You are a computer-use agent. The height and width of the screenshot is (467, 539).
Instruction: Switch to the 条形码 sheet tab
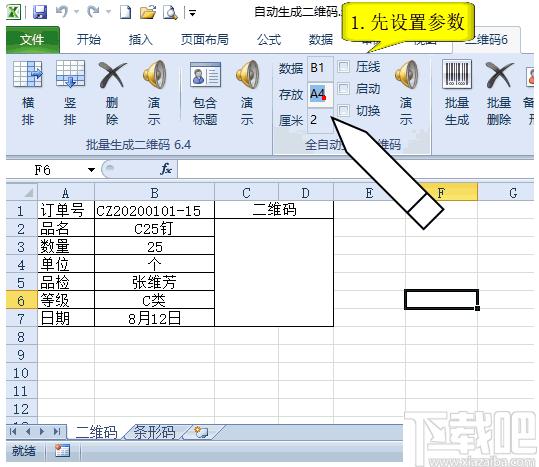(x=154, y=432)
